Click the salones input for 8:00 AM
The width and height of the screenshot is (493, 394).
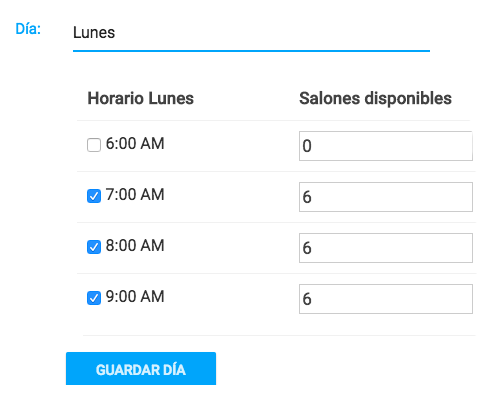coord(386,248)
